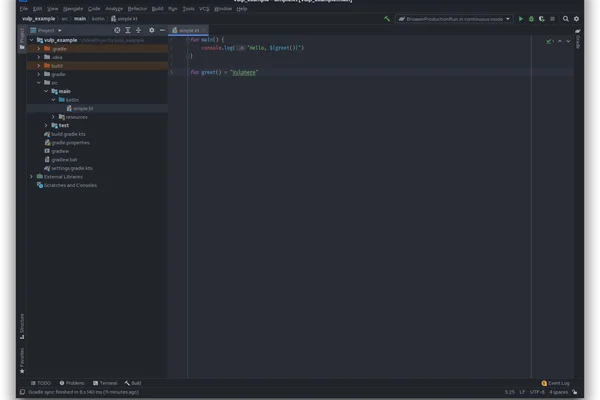600x400 pixels.
Task: Toggle tool window bars icon in status bar
Action: tap(22, 392)
